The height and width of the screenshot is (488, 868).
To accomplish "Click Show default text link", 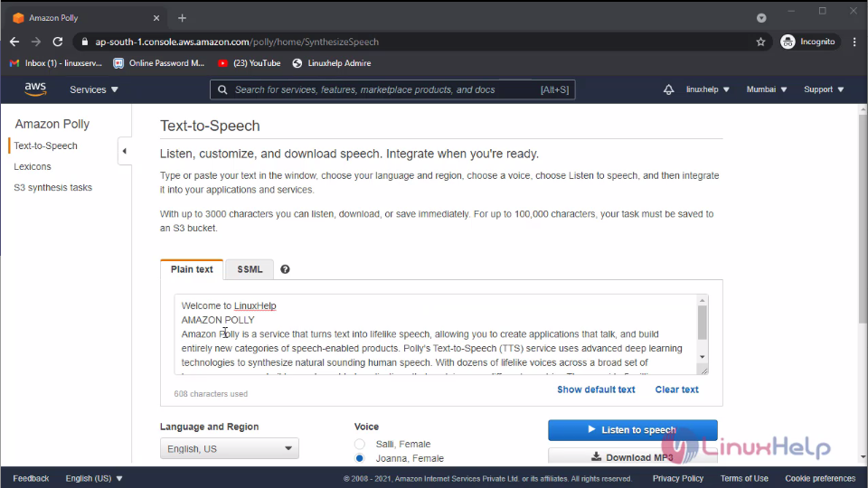I will click(596, 389).
